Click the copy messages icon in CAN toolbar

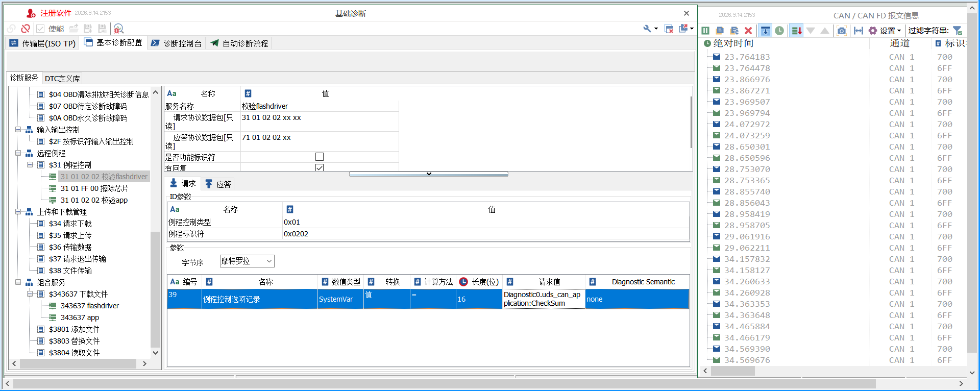(x=720, y=31)
